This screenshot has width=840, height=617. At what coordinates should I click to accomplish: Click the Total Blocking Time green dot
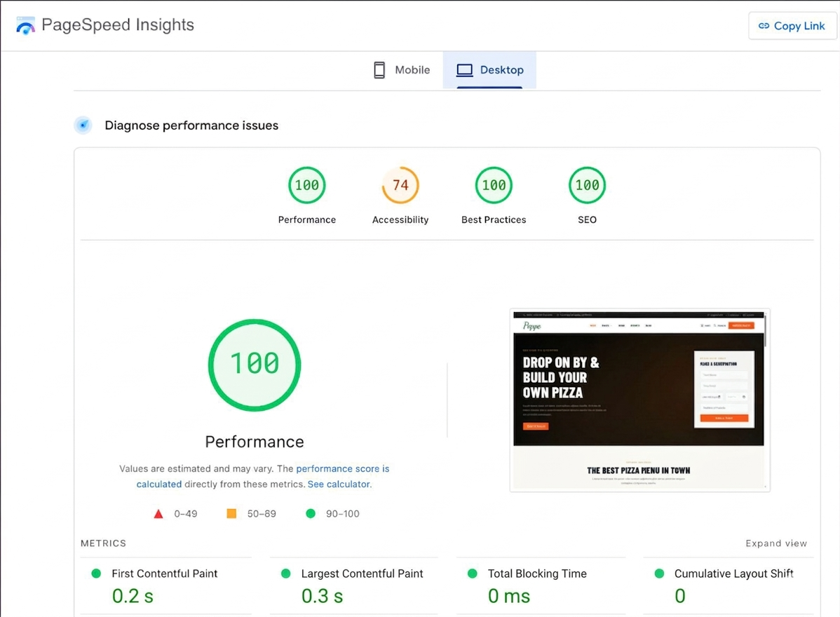pos(473,574)
